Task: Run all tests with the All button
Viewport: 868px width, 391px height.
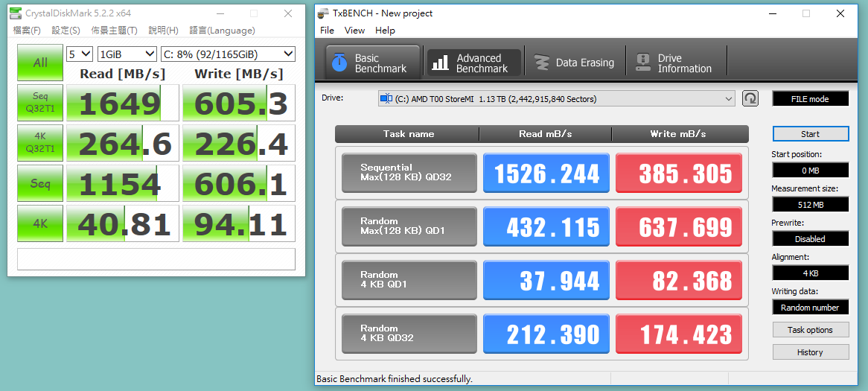Action: click(x=40, y=63)
